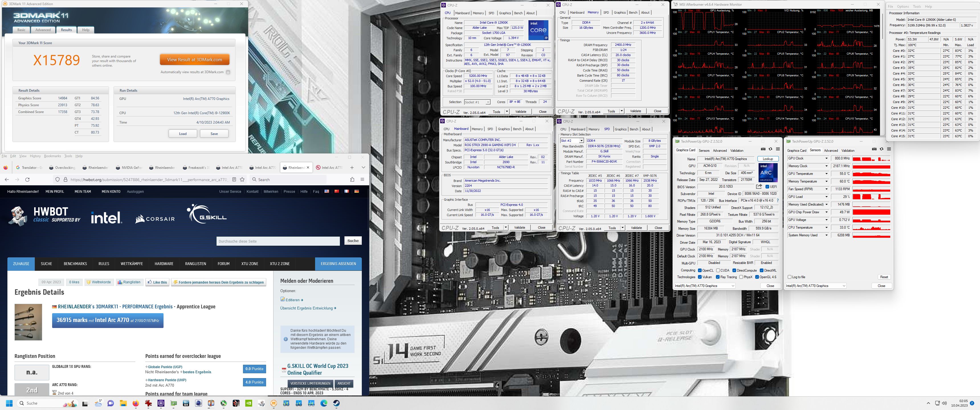Click the tracking protection shield icon
This screenshot has width=980, height=410.
58,180
